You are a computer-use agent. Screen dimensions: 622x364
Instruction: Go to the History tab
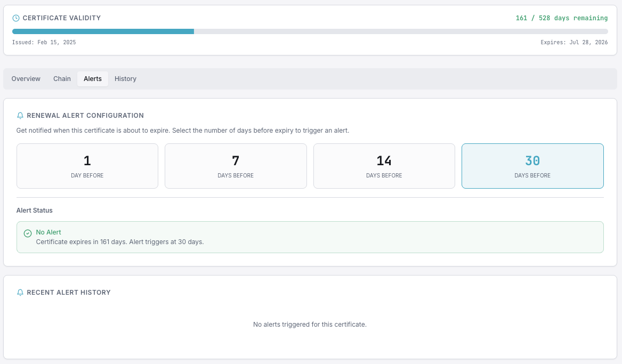pyautogui.click(x=125, y=79)
